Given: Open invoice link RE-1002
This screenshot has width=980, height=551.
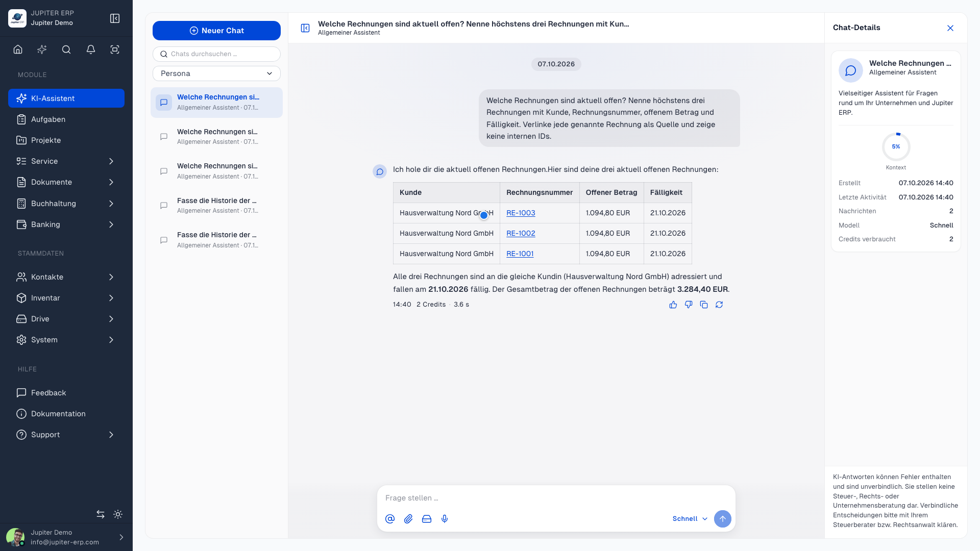Looking at the screenshot, I should 521,233.
